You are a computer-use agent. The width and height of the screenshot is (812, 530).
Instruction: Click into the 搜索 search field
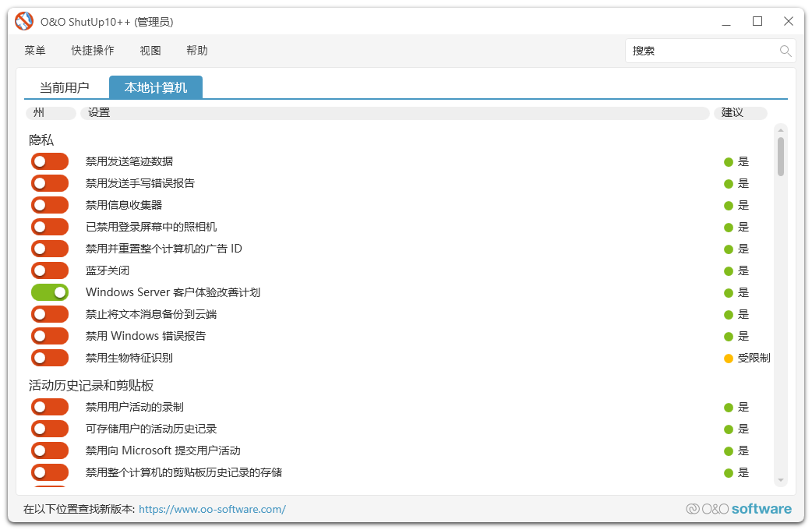701,51
